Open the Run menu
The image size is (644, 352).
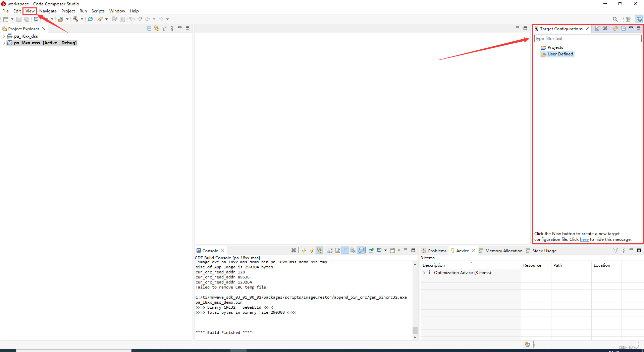83,11
